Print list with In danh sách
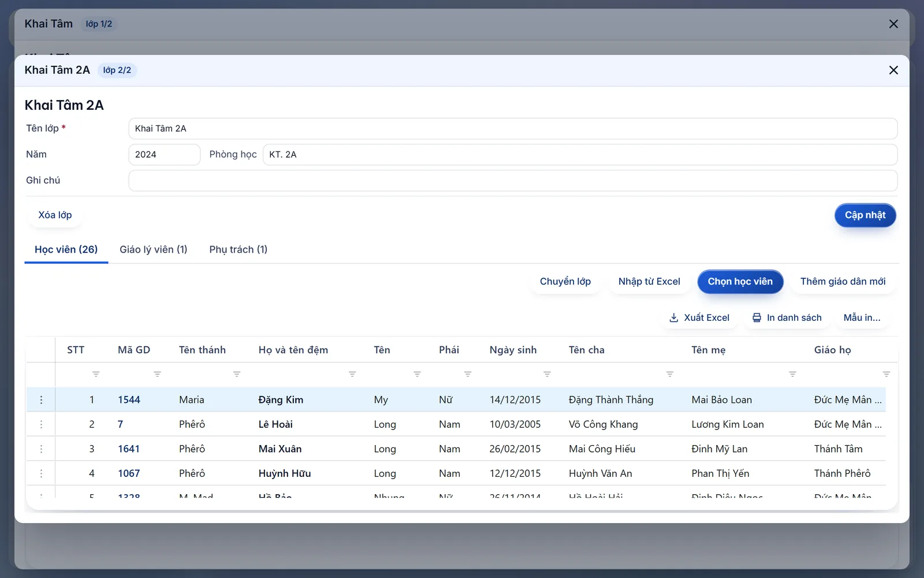The image size is (924, 578). [x=787, y=318]
